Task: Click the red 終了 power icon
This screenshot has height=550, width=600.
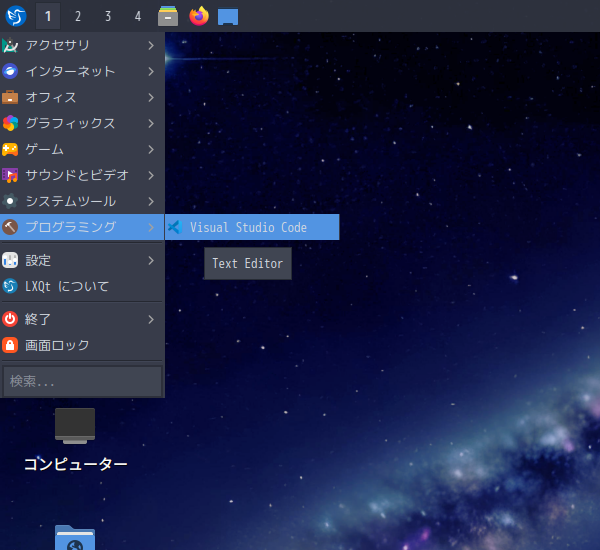Action: point(10,319)
